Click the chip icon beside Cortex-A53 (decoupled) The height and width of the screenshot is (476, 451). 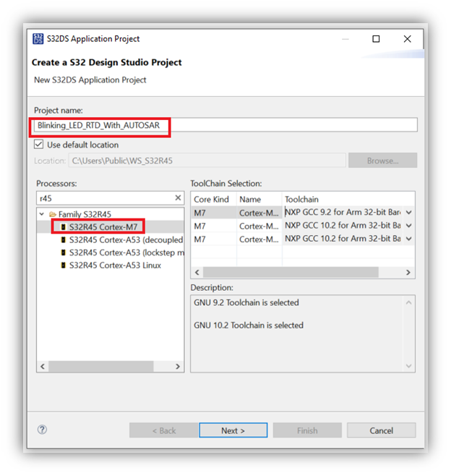point(64,240)
